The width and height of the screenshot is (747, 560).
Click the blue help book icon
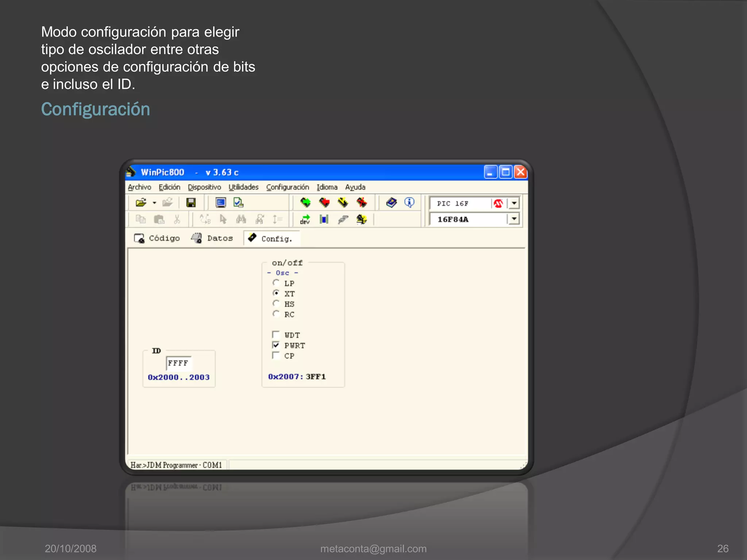pos(391,202)
